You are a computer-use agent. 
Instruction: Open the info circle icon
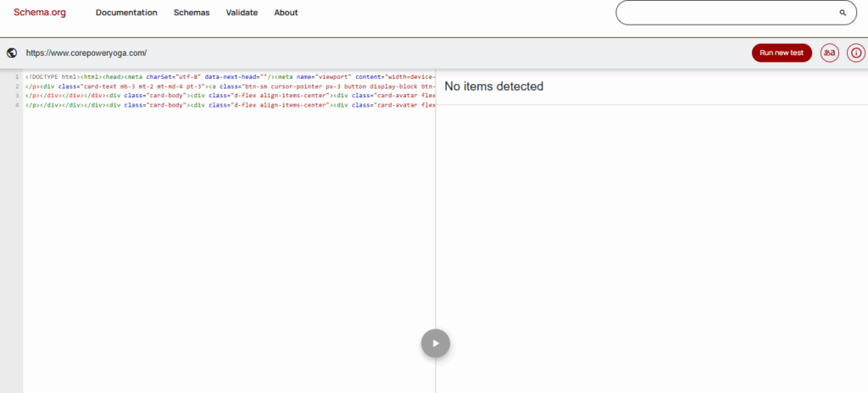(856, 53)
